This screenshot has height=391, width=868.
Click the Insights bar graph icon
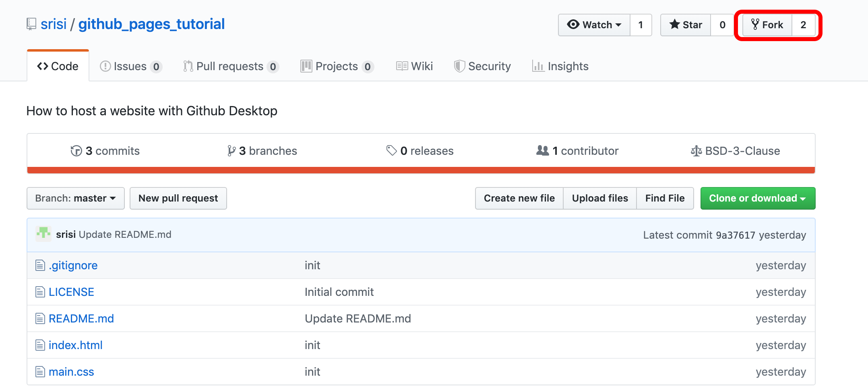538,66
